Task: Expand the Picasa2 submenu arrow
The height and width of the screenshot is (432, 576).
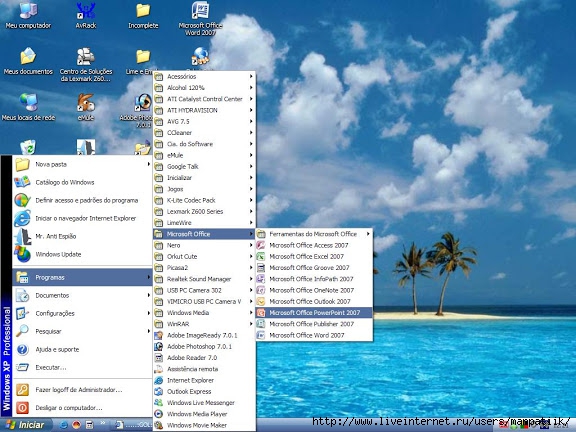Action: pos(251,267)
